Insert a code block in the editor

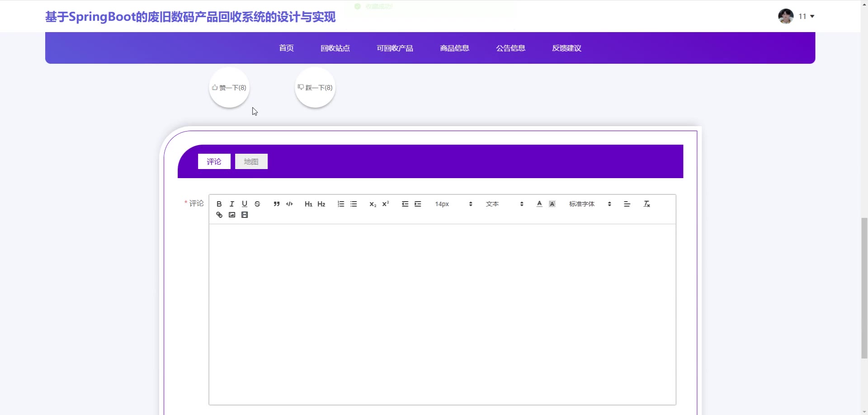[289, 204]
